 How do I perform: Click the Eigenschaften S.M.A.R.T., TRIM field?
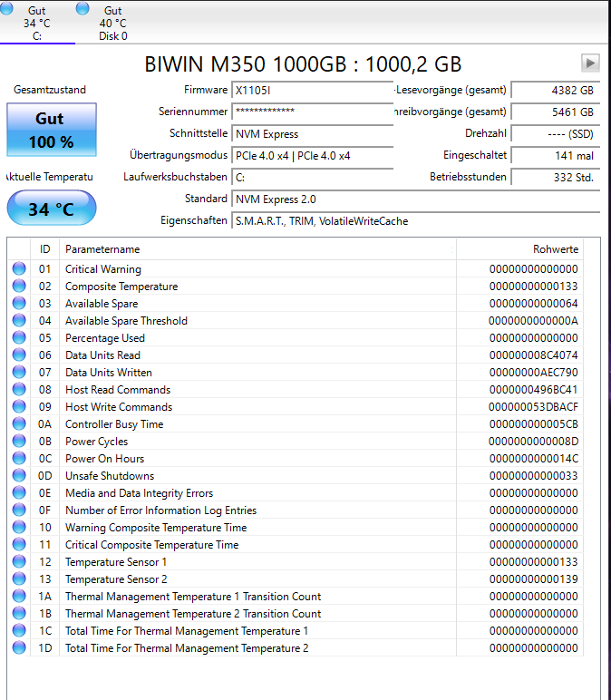pyautogui.click(x=415, y=221)
